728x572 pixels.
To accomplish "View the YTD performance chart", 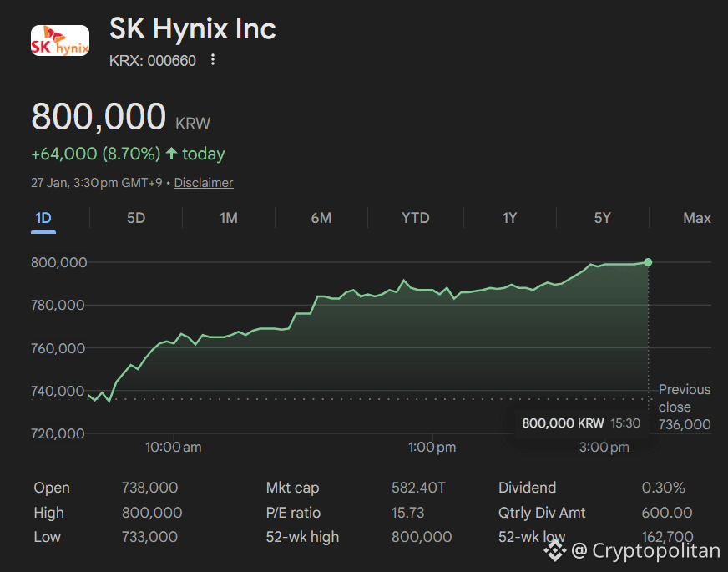I will click(x=415, y=217).
